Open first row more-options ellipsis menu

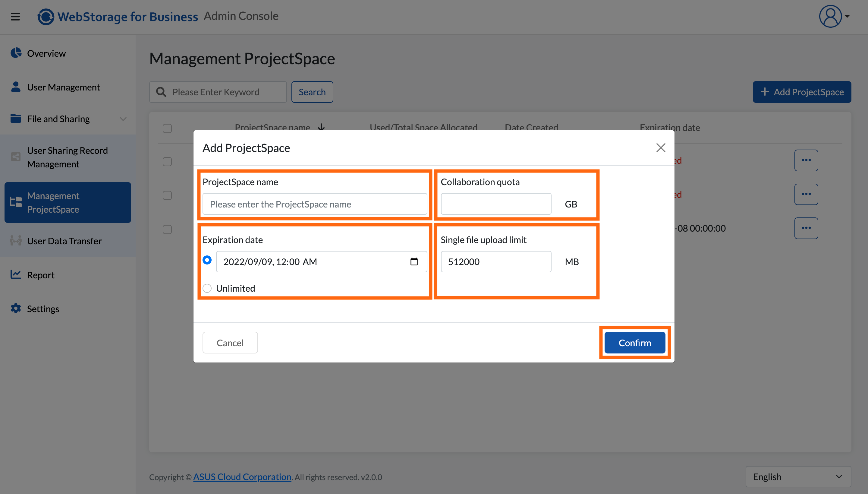[806, 160]
